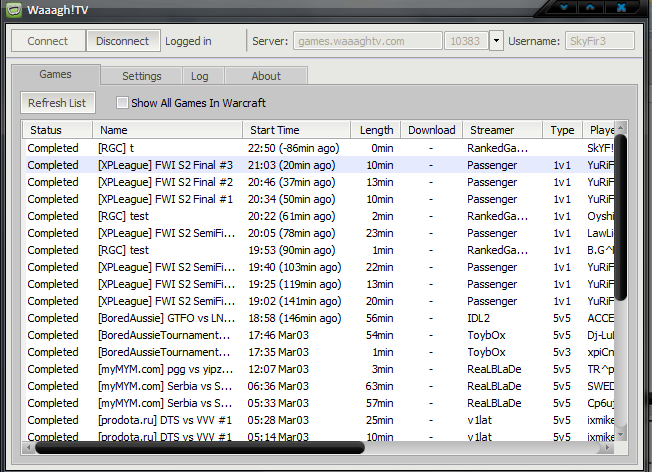Image resolution: width=652 pixels, height=472 pixels.
Task: Click the '63min' length cell
Action: pyautogui.click(x=379, y=386)
